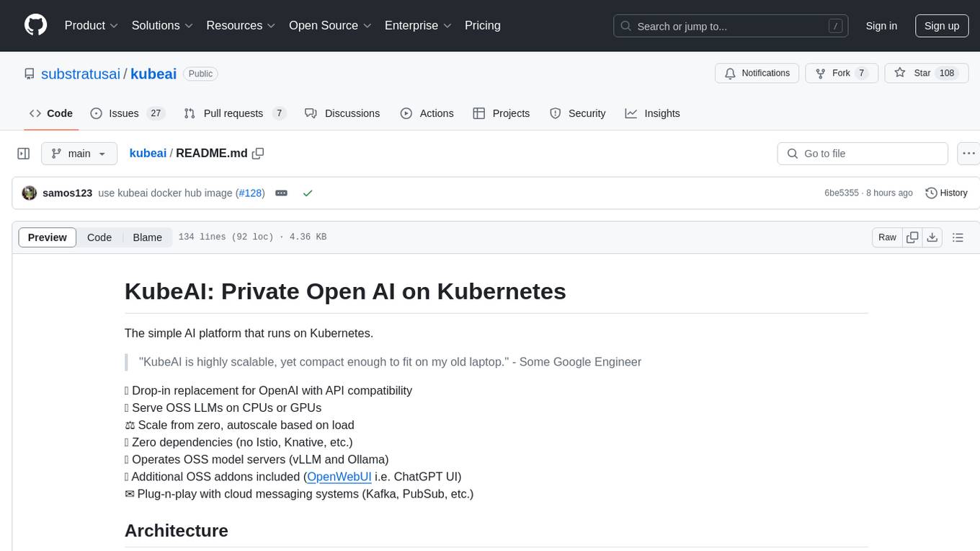
Task: Click the fork count 7
Action: [x=862, y=73]
